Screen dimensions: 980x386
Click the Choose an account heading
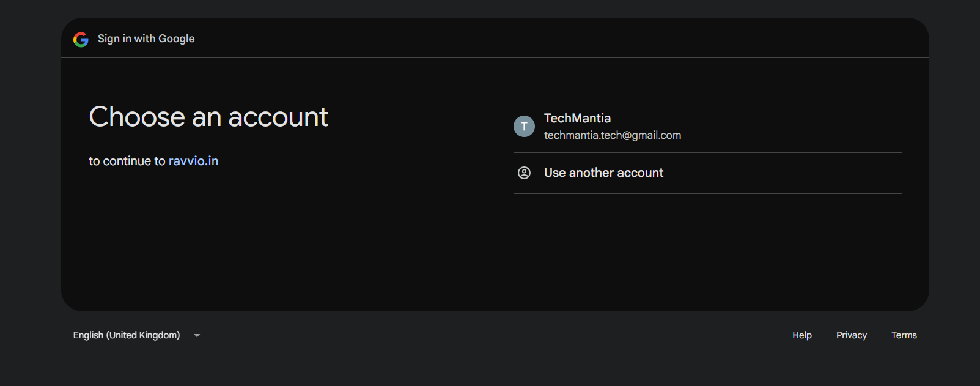point(208,117)
